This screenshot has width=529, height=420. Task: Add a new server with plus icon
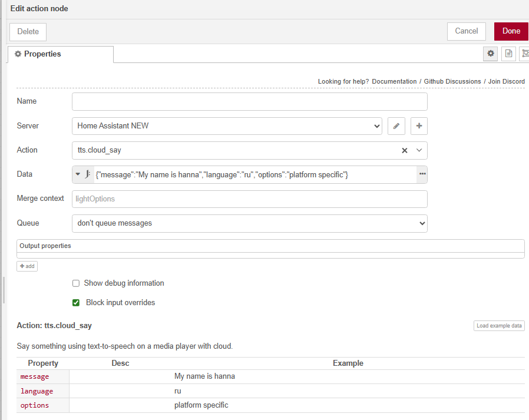(419, 126)
